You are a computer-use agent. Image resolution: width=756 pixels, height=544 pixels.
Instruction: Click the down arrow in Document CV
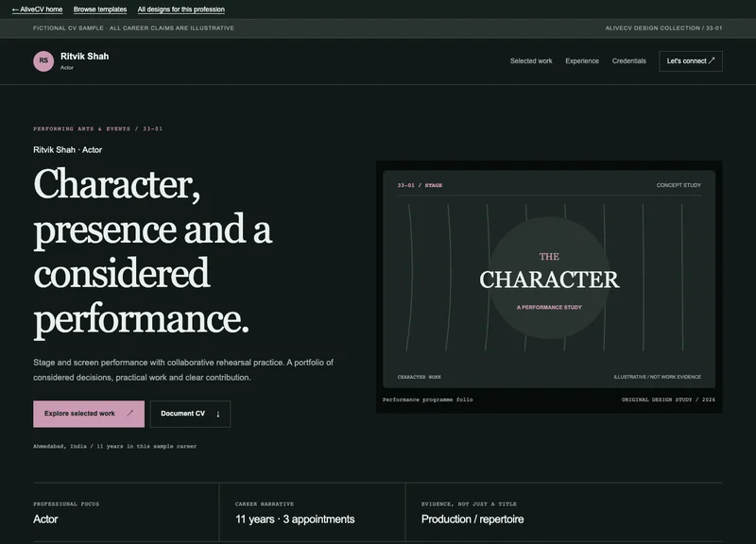[218, 414]
